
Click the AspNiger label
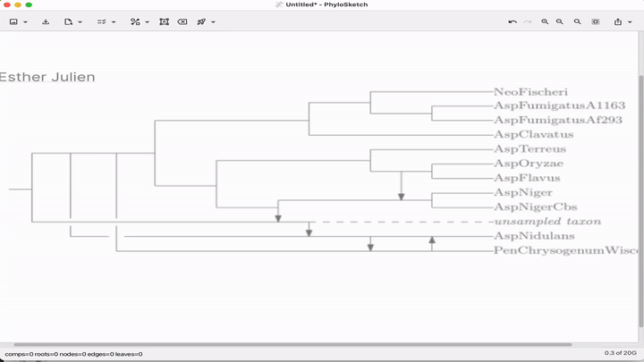pyautogui.click(x=523, y=192)
